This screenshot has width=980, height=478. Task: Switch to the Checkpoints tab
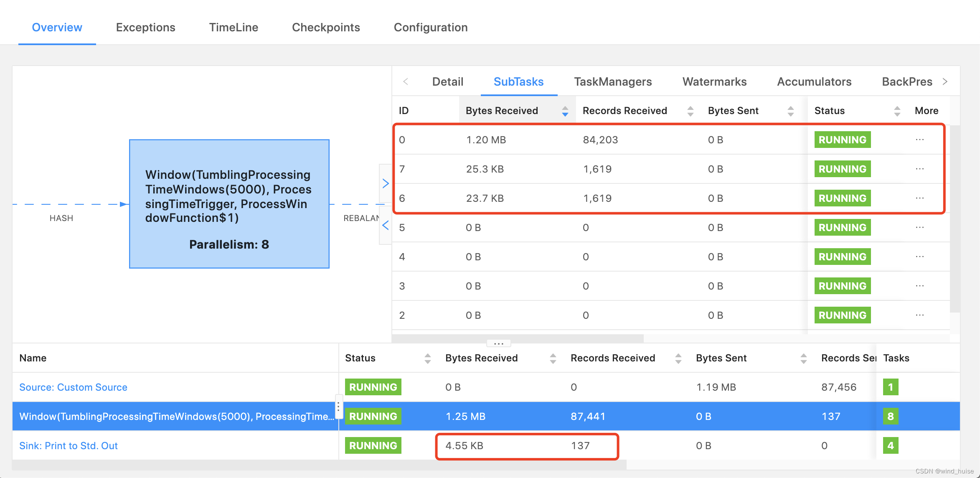click(326, 28)
